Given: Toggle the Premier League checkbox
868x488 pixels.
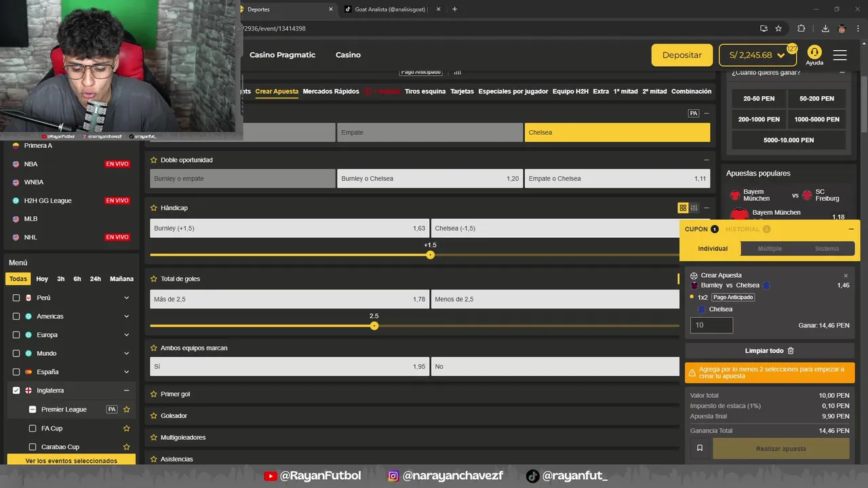Looking at the screenshot, I should tap(33, 409).
